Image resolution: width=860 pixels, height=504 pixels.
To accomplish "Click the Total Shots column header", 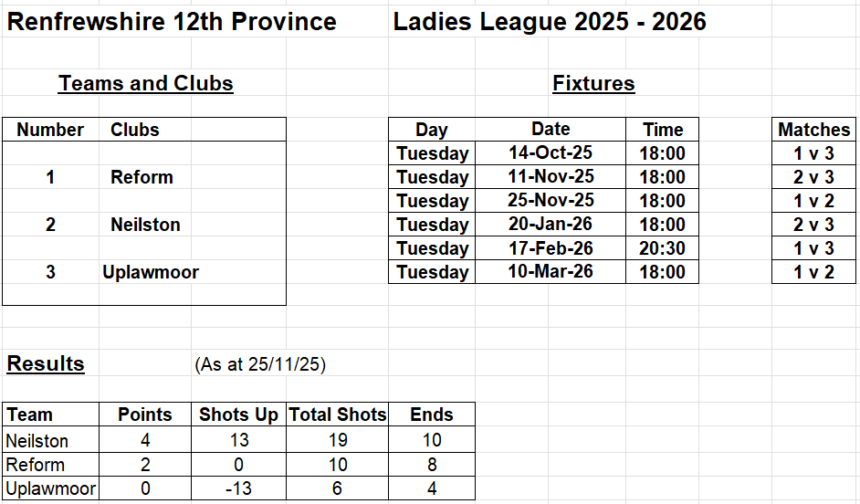I will click(338, 415).
